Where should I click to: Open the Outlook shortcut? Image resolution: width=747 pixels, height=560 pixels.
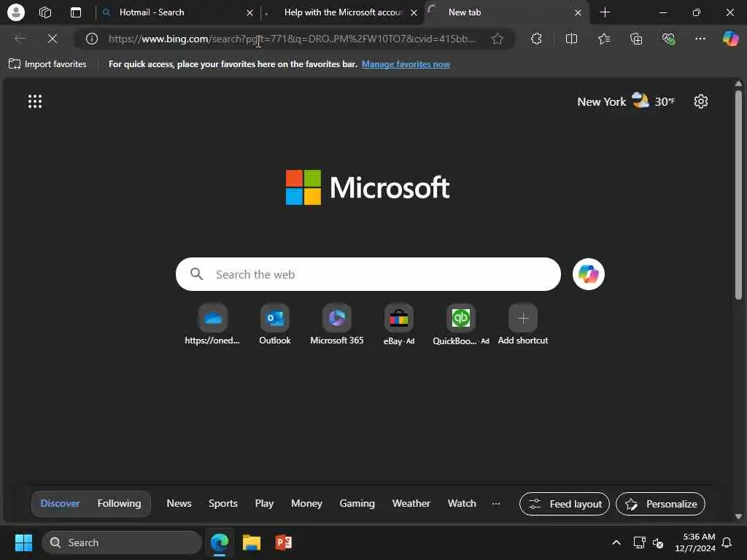[275, 324]
